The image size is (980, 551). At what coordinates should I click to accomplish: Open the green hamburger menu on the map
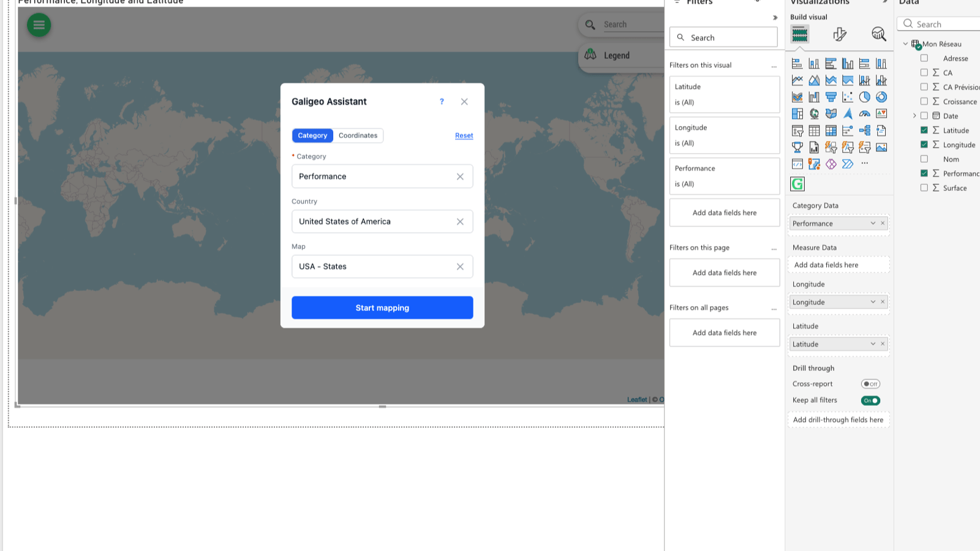click(39, 25)
